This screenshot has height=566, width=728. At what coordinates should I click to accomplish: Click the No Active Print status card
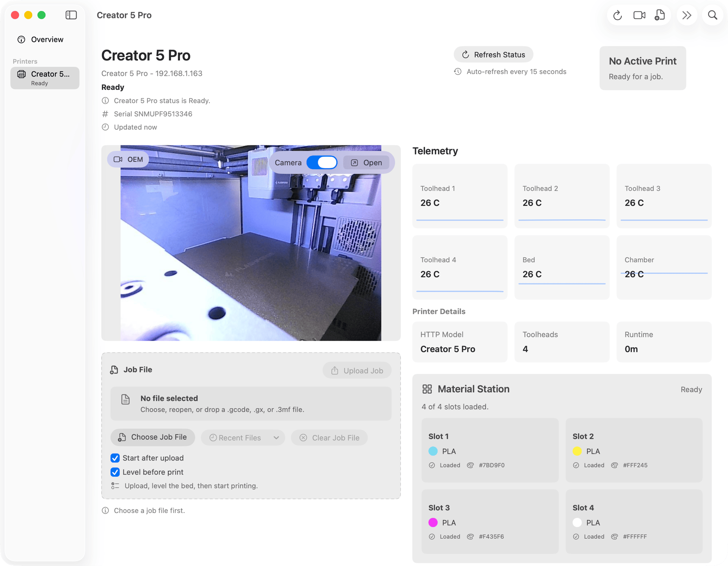(x=643, y=68)
